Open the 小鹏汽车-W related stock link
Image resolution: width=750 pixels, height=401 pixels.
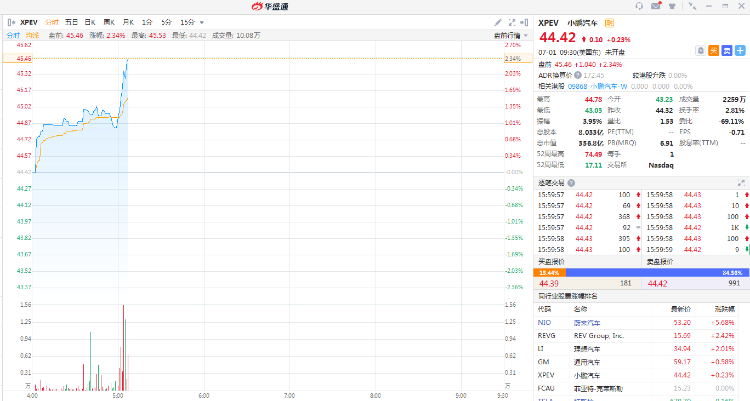tap(608, 86)
